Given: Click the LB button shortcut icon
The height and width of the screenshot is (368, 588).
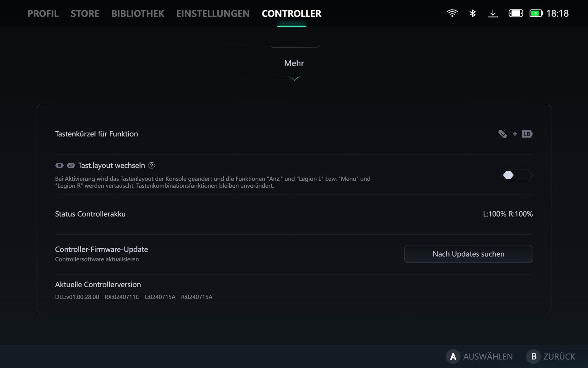Looking at the screenshot, I should click(x=527, y=133).
